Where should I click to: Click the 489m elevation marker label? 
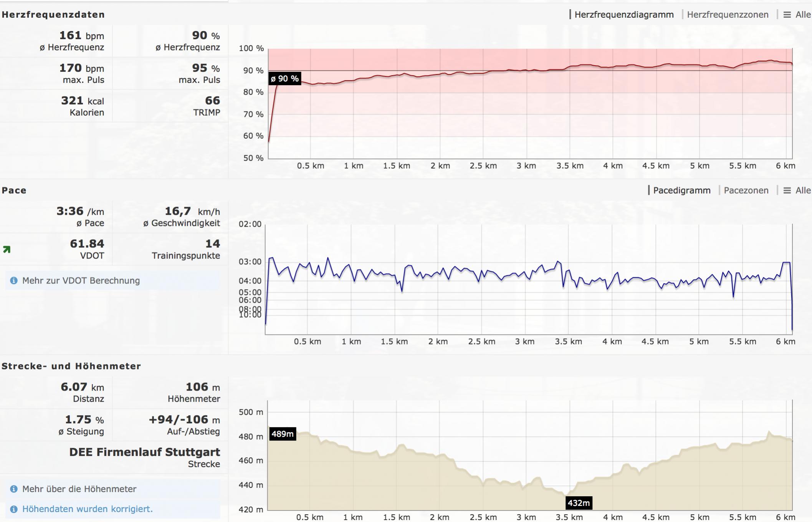point(283,434)
